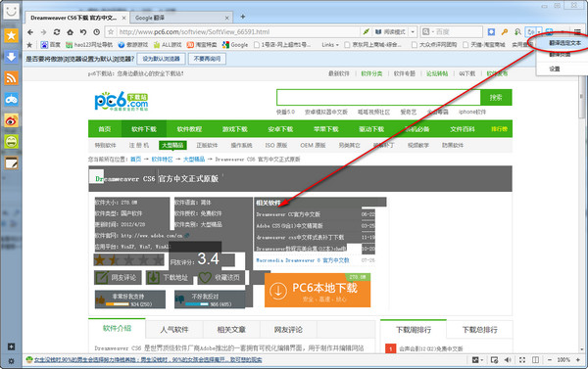Viewport: 588px width, 369px height.
Task: Toggle full screen mode icon
Action: tap(522, 360)
